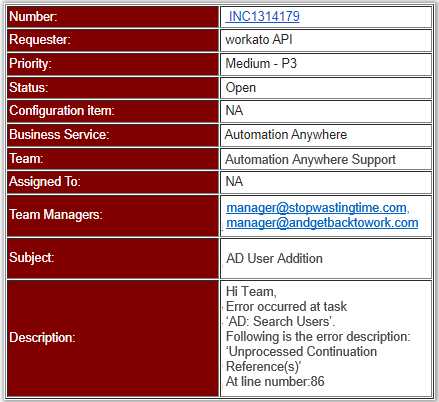Click the manager@stopwastingtime.com email link
This screenshot has height=402, width=439.
click(x=316, y=208)
